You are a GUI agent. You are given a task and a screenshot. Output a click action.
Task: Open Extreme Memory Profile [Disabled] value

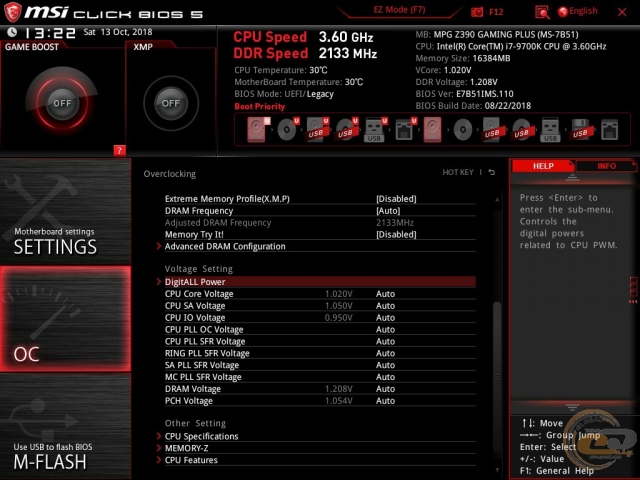point(396,199)
